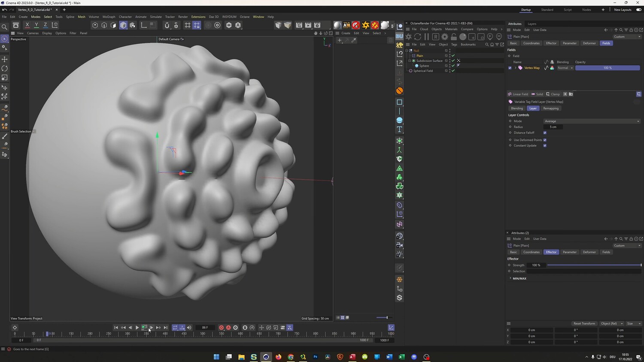Pause the Octane render
The height and width of the screenshot is (362, 644).
427,37
